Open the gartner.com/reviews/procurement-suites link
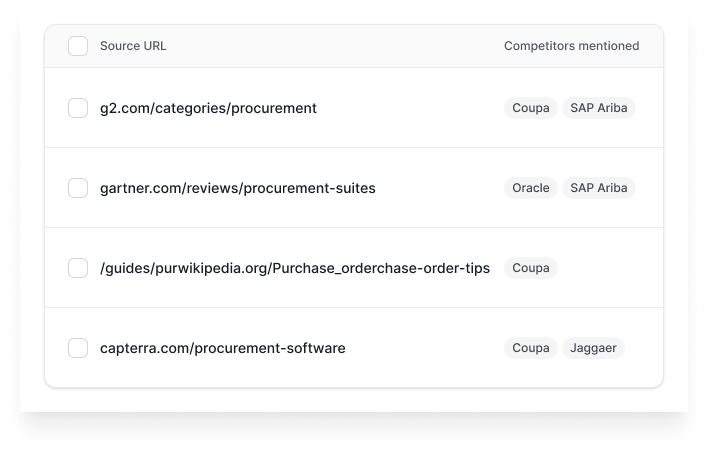 pos(237,188)
